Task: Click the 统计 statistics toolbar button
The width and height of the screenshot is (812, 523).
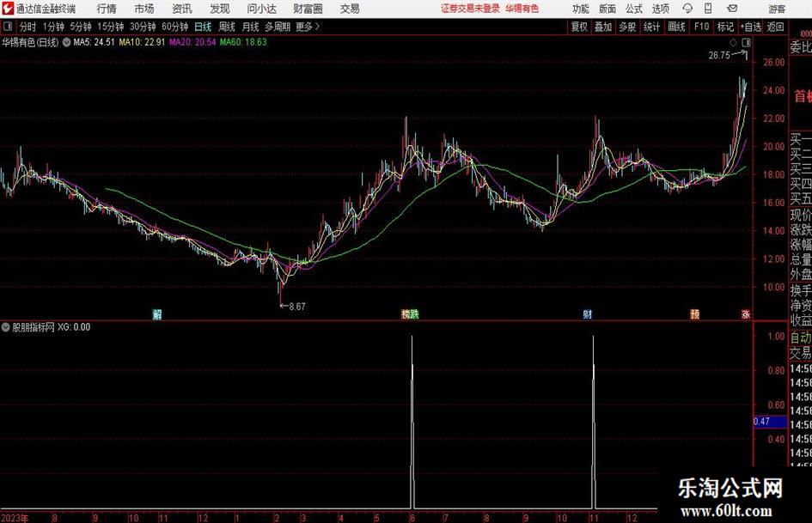Action: 652,27
